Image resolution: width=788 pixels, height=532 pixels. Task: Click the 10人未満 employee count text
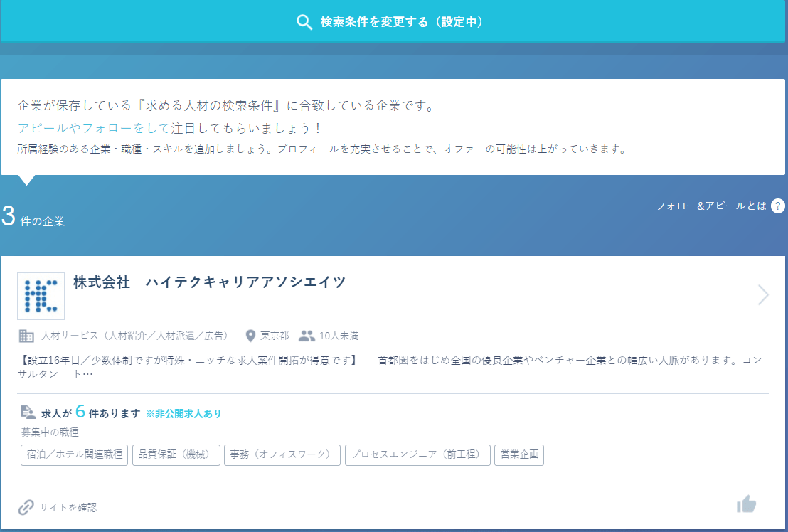(339, 336)
